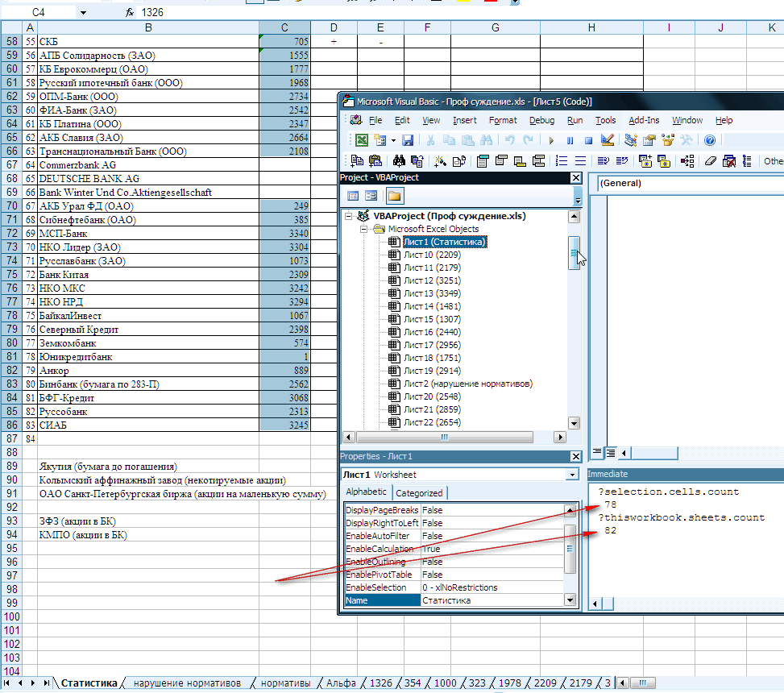This screenshot has width=784, height=693.
Task: Run the macro with the Run button
Action: pos(552,140)
